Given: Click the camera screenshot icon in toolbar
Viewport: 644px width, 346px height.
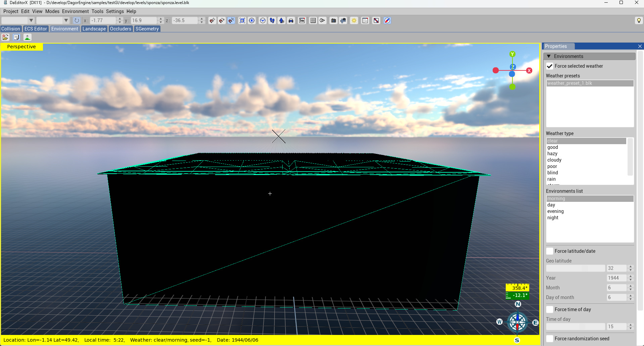Looking at the screenshot, I should tap(333, 20).
